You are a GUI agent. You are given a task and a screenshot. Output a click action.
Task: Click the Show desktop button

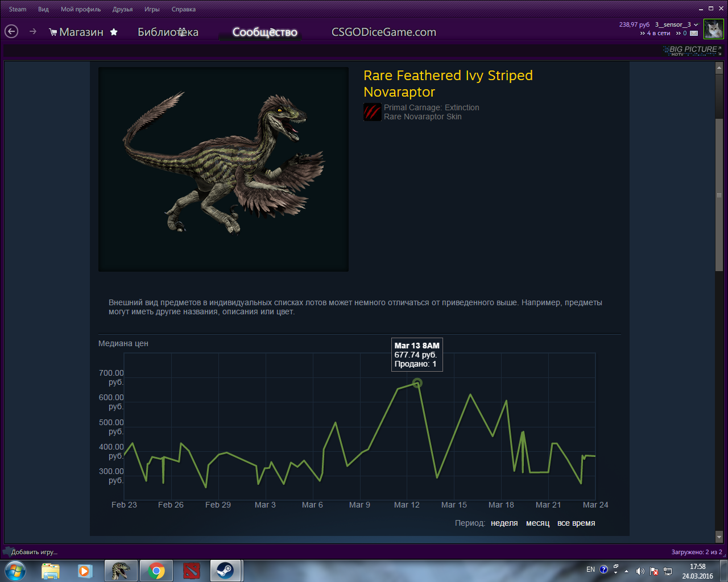pyautogui.click(x=723, y=571)
